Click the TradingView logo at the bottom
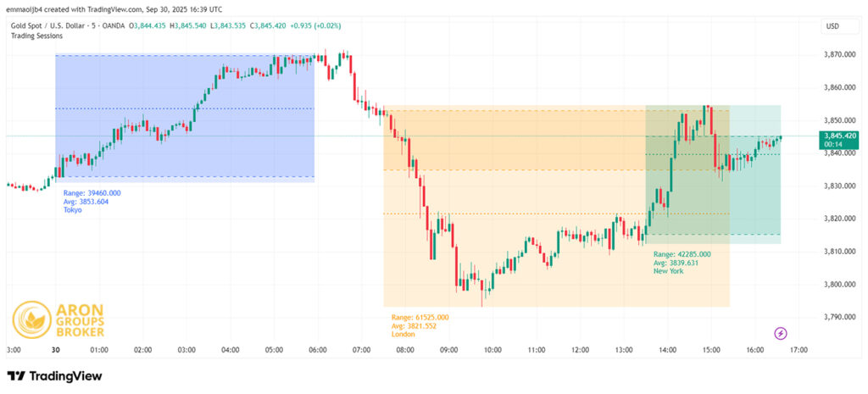The width and height of the screenshot is (868, 394). point(55,375)
